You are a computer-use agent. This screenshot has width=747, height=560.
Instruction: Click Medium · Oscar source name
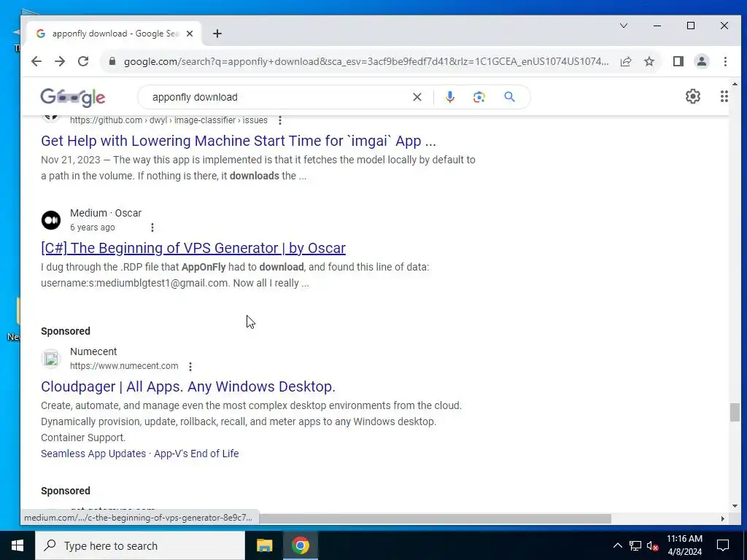click(106, 214)
